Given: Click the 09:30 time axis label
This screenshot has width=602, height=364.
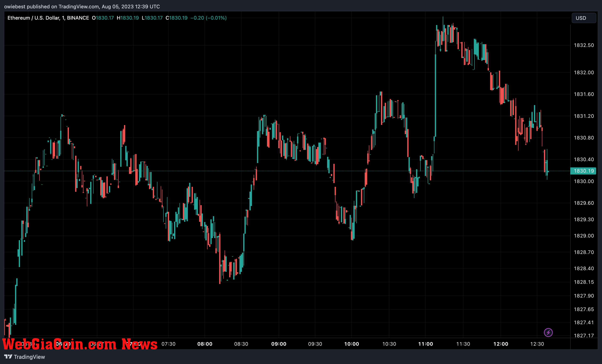Looking at the screenshot, I should tap(315, 344).
